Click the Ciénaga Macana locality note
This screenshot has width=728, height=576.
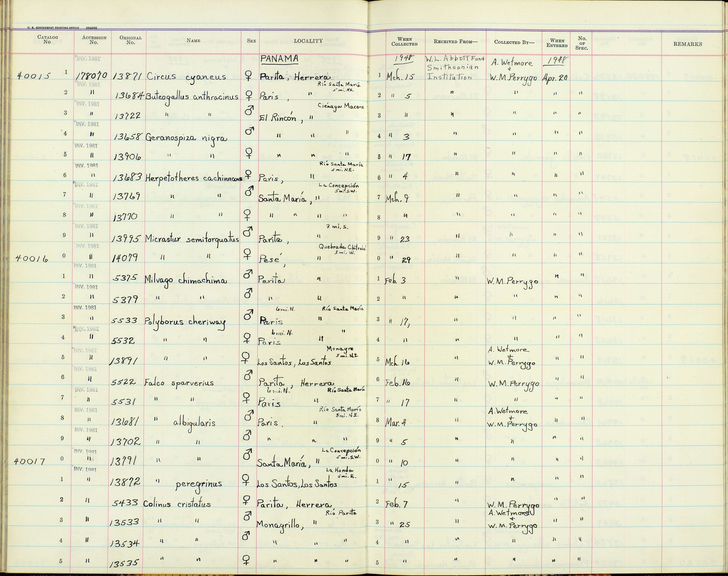pyautogui.click(x=341, y=107)
